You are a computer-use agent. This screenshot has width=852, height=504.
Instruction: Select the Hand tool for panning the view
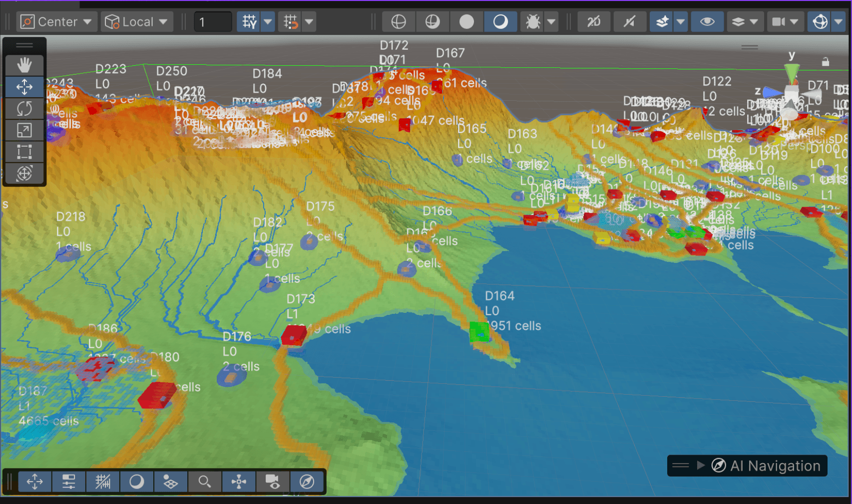point(24,64)
